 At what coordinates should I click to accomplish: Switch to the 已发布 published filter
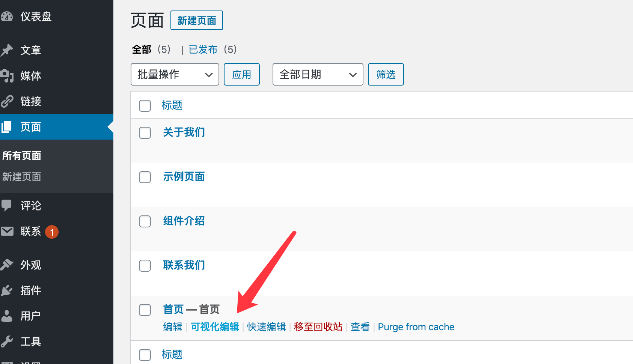[x=203, y=50]
